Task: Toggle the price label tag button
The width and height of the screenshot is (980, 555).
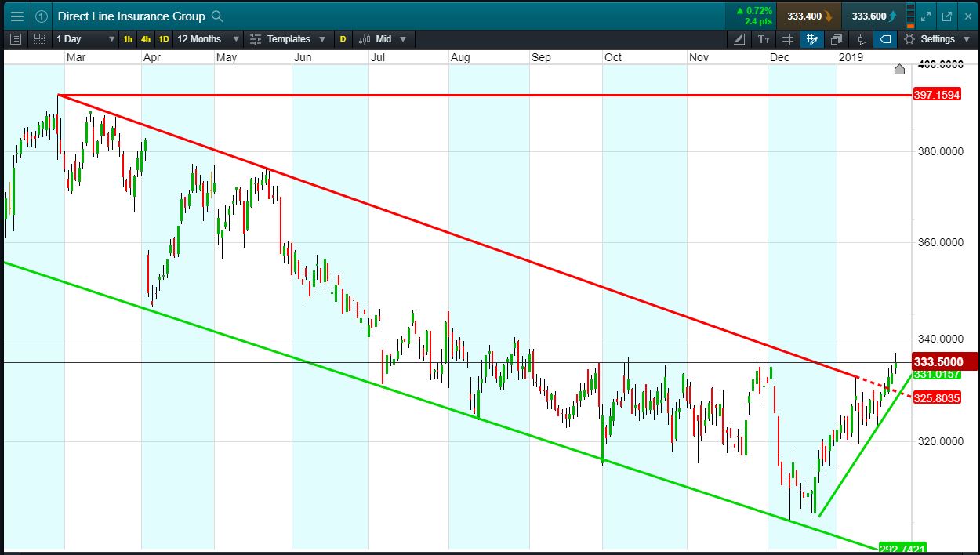Action: coord(884,39)
